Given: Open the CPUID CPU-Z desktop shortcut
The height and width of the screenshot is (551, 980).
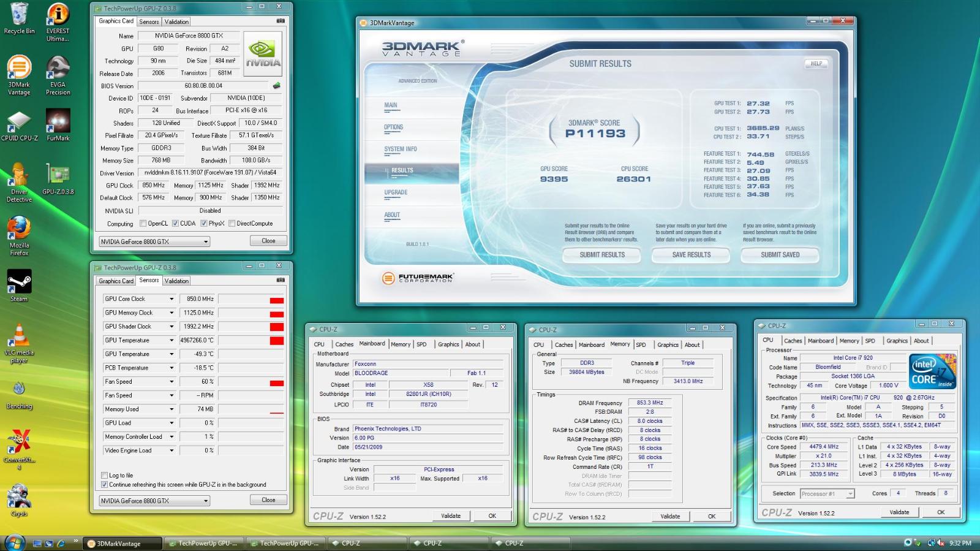Looking at the screenshot, I should (x=19, y=126).
